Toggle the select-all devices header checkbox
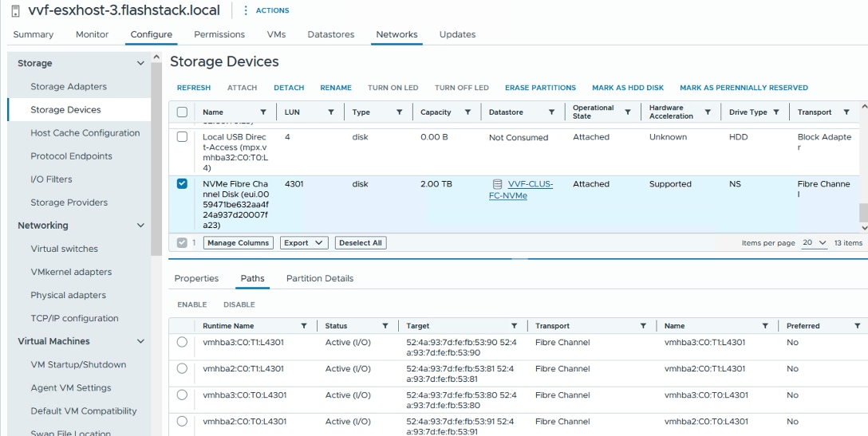The width and height of the screenshot is (868, 436). (x=182, y=112)
